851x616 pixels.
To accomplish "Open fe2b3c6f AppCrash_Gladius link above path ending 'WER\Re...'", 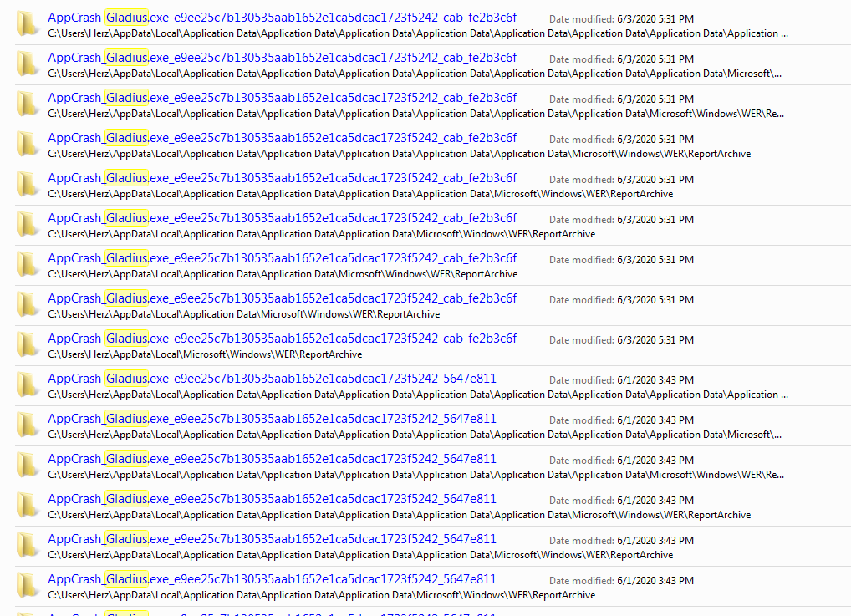I will tap(283, 98).
